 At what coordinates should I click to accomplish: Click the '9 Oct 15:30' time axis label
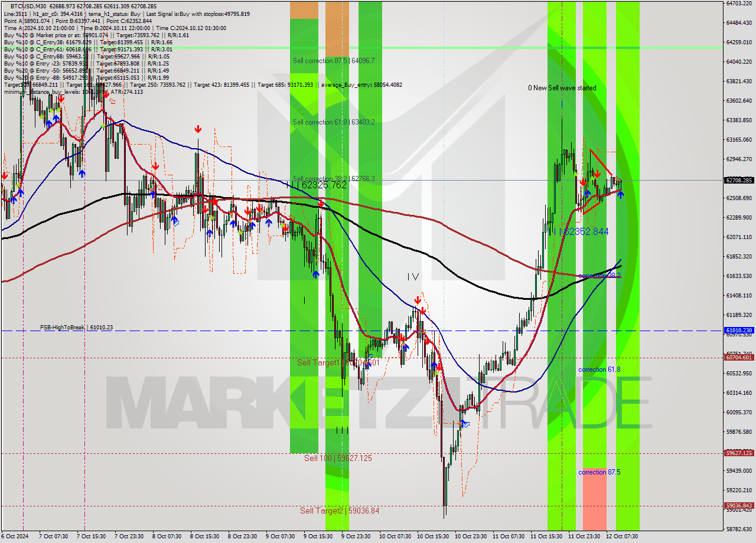[318, 537]
